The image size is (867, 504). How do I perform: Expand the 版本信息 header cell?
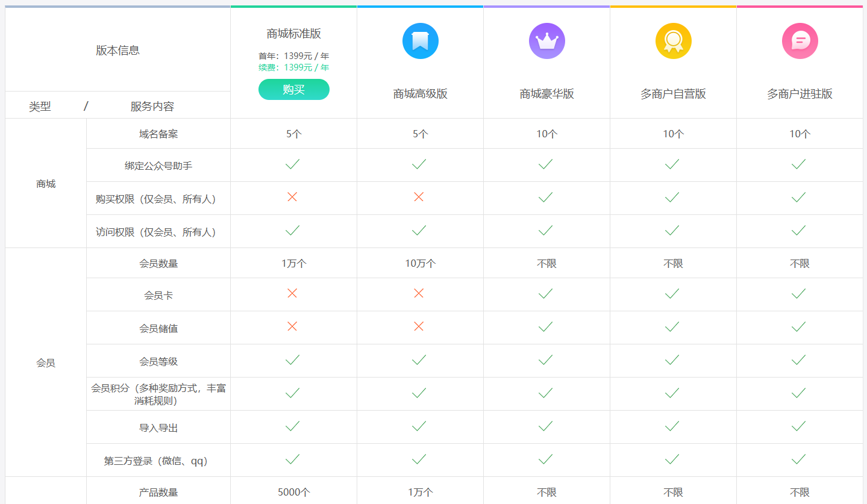point(117,50)
